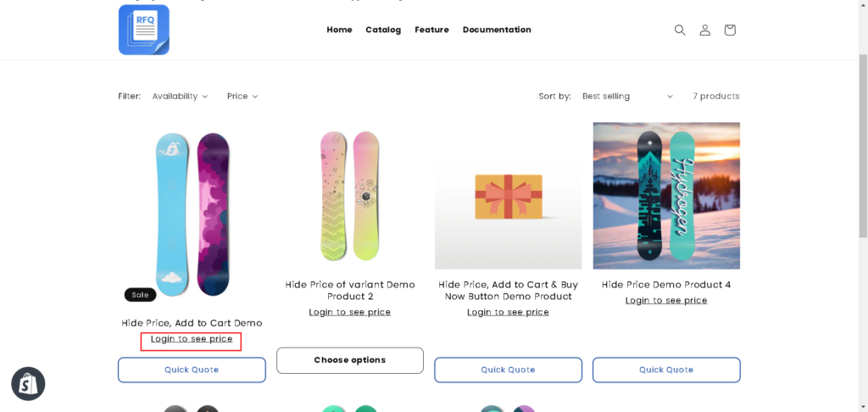Click Login to see price under Demo Product 4

(666, 300)
